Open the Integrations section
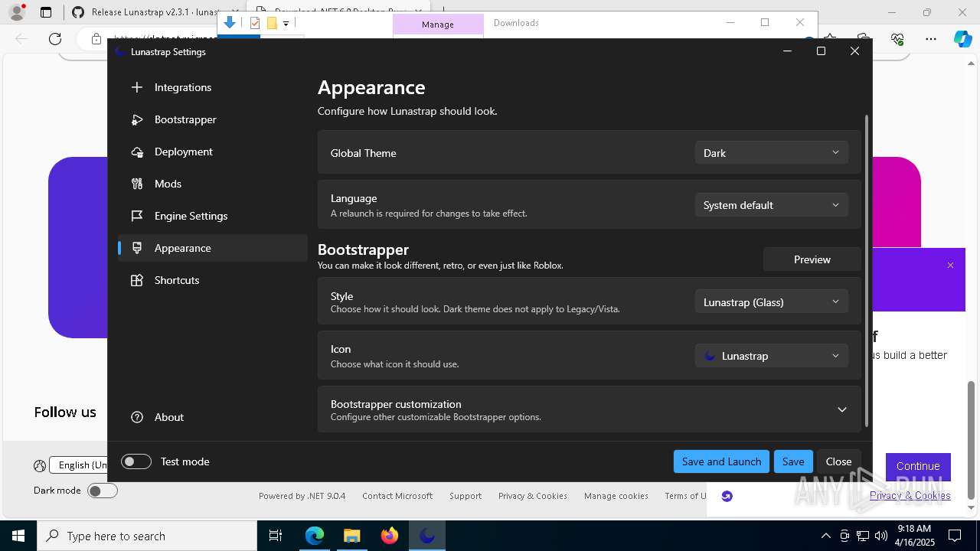This screenshot has width=980, height=551. point(212,87)
